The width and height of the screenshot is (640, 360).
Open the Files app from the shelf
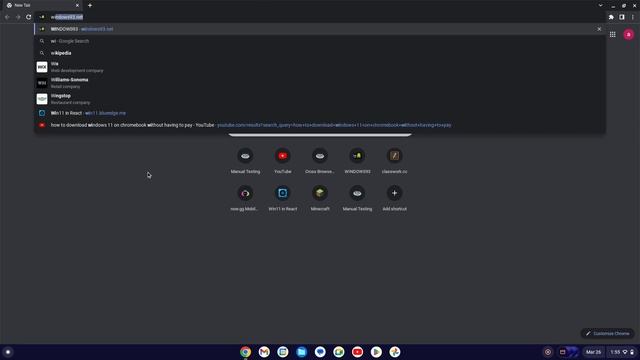301,352
